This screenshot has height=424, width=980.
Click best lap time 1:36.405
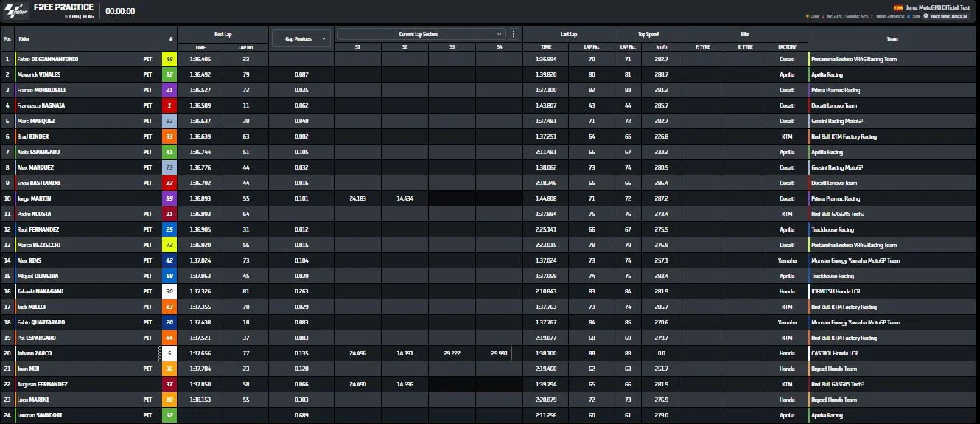pos(200,59)
